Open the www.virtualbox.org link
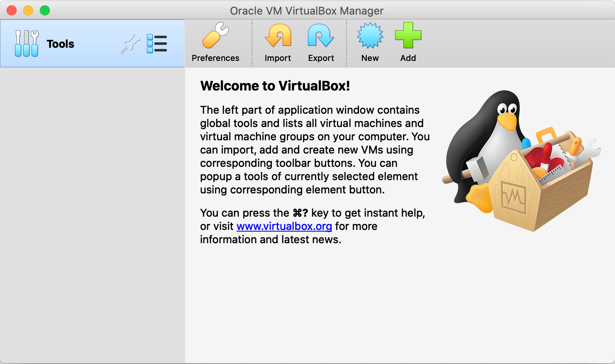Screen dimensions: 615x364 (284, 226)
